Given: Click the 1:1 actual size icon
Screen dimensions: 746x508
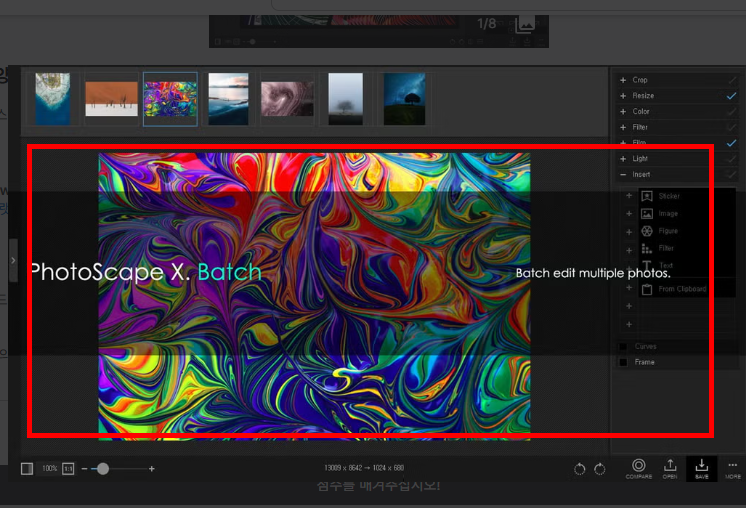Looking at the screenshot, I should coord(69,469).
